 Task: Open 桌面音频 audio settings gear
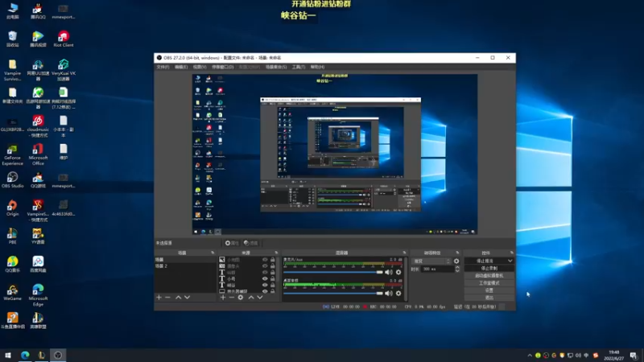click(398, 293)
